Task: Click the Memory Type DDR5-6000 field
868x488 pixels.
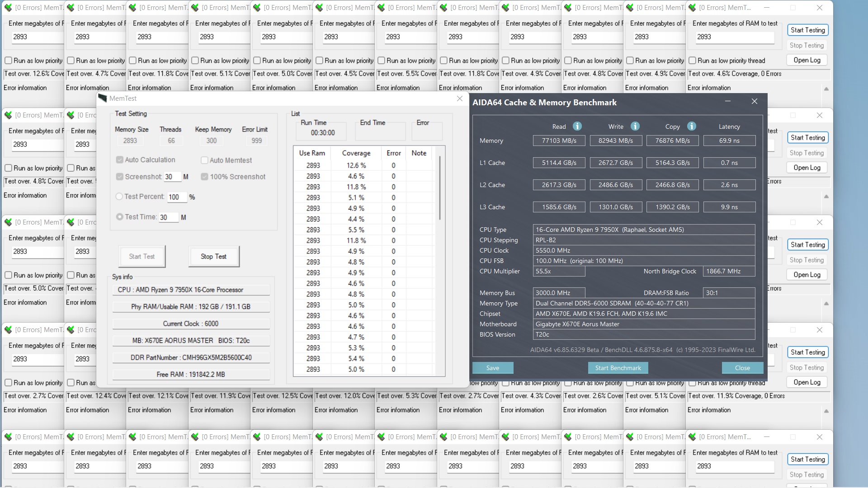Action: [x=644, y=303]
